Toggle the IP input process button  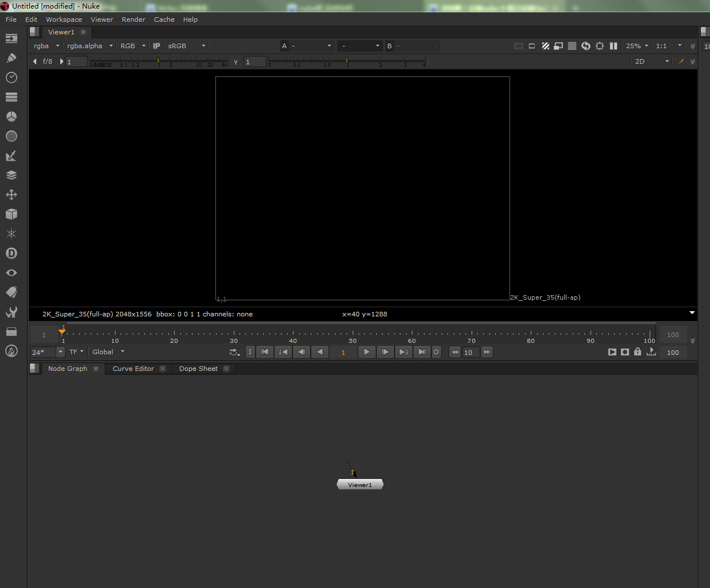[156, 46]
